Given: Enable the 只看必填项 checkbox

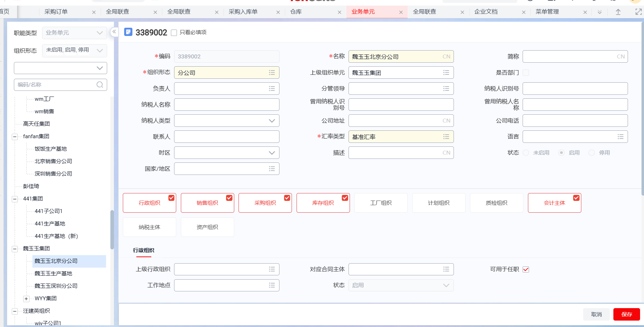Looking at the screenshot, I should pos(174,32).
